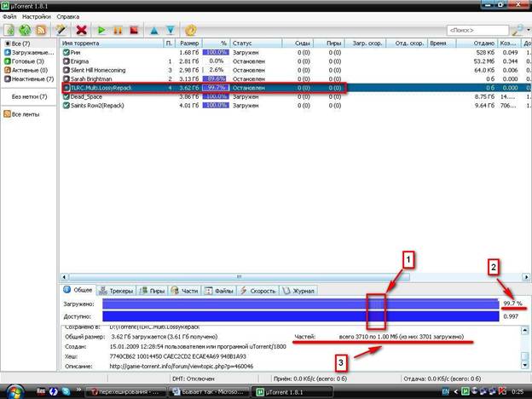Screen dimensions: 532x399
Task: Click the Windows Start orb
Action: [x=14, y=392]
